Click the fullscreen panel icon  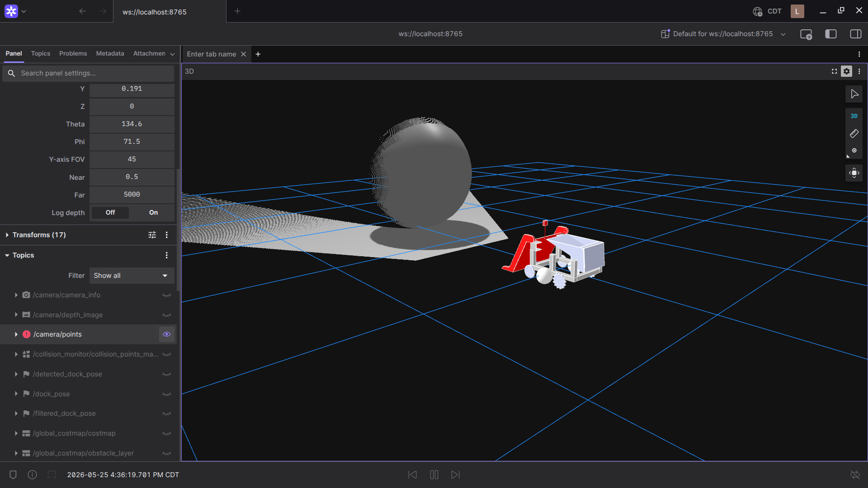coord(835,71)
